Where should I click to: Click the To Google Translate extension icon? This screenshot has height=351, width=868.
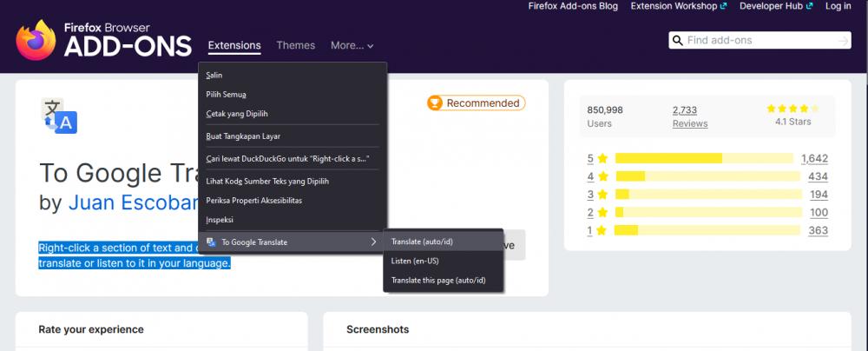point(59,116)
